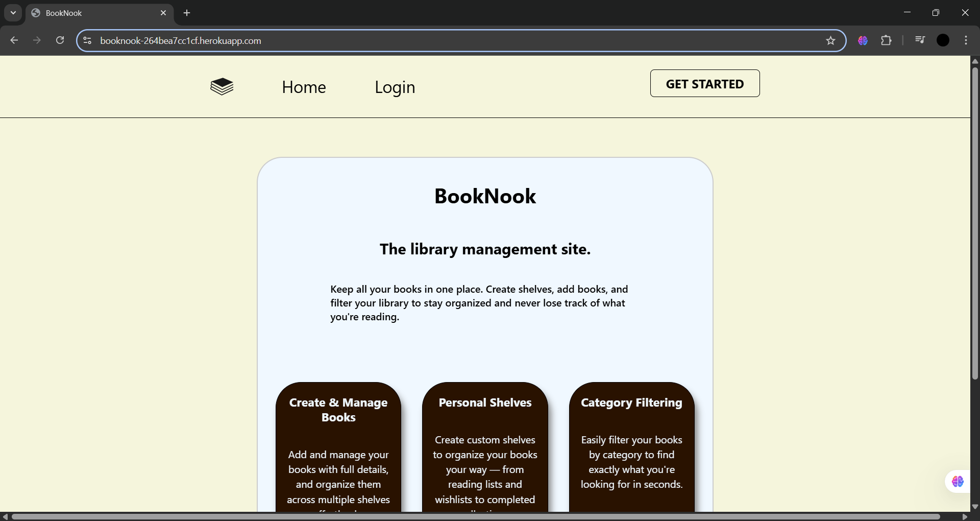Close the BookNook tab

pos(163,13)
